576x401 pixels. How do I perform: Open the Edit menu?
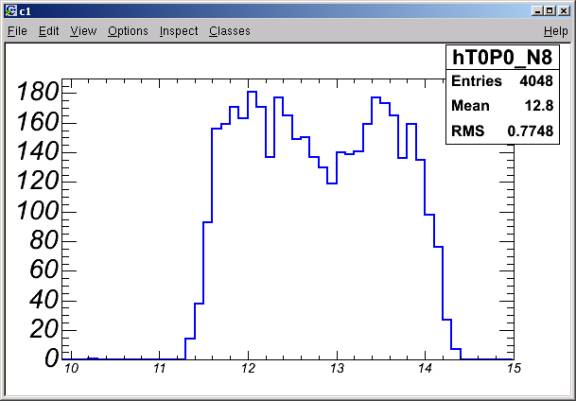(x=49, y=31)
